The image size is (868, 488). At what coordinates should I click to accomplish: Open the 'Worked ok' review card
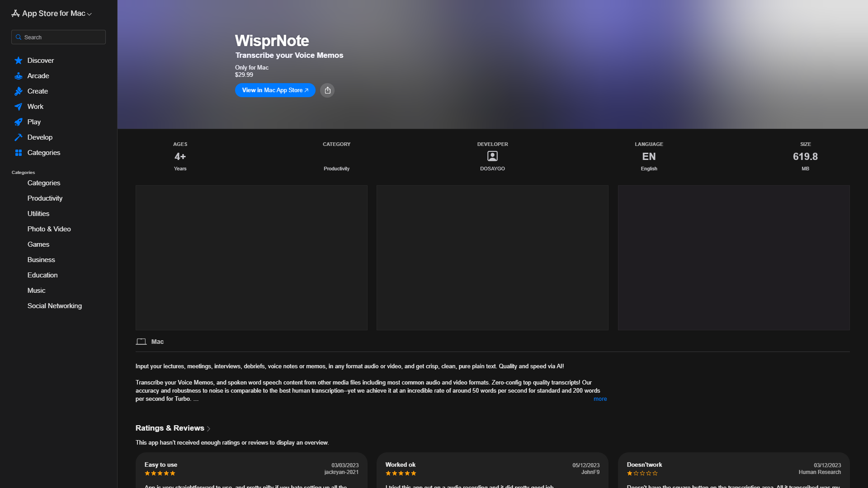(x=492, y=470)
